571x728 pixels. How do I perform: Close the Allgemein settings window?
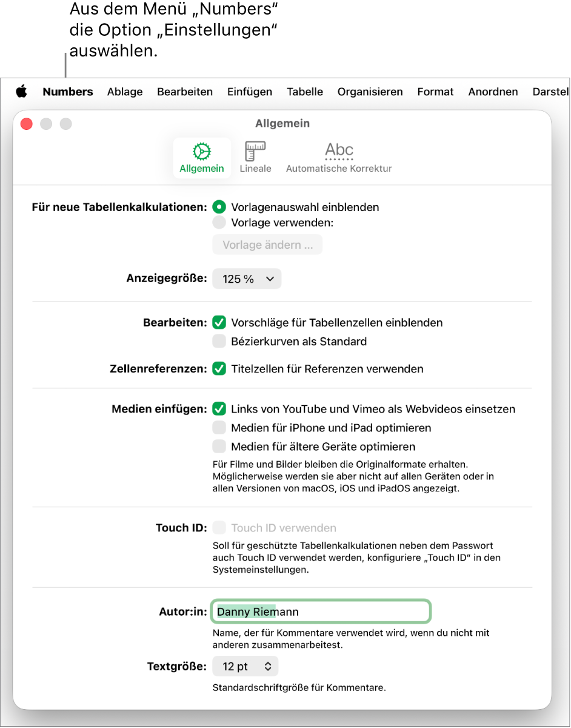[27, 124]
